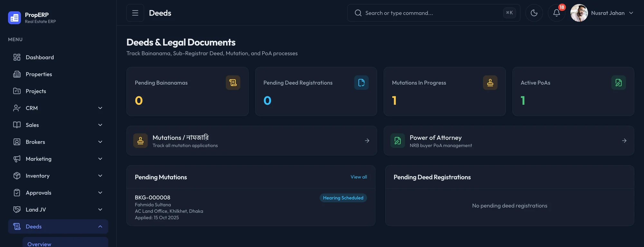Open the Mutations / নামজারি card
Screen dimensions: 644x247
point(251,141)
